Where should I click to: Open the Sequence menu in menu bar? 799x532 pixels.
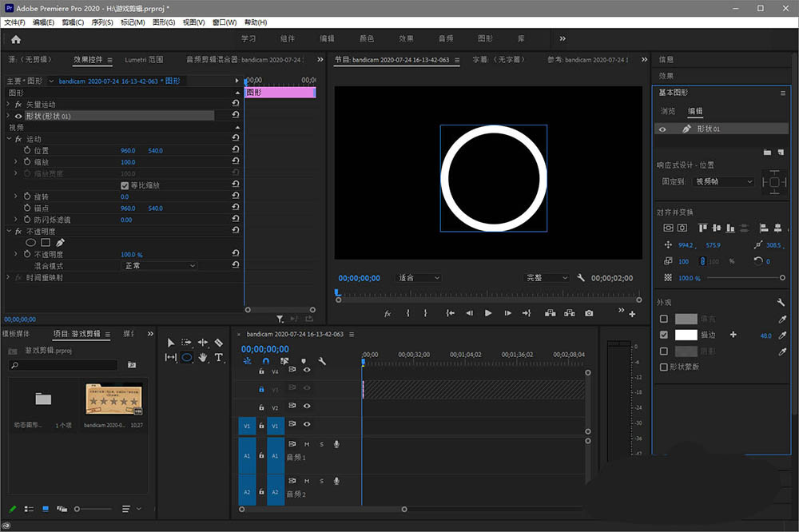pos(102,22)
